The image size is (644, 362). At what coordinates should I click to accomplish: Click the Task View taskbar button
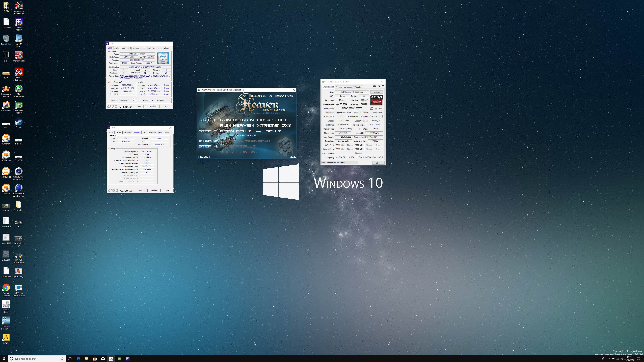click(70, 358)
